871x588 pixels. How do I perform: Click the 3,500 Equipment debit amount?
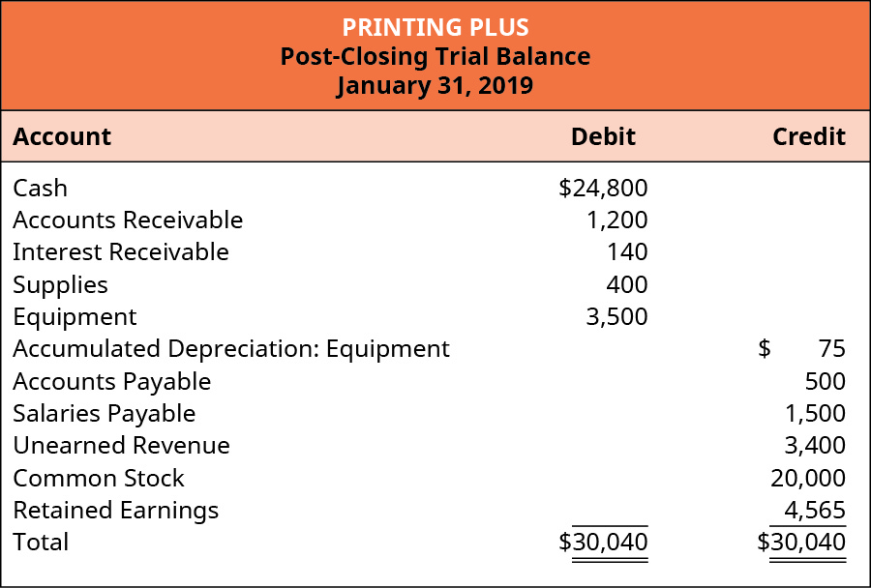point(616,317)
